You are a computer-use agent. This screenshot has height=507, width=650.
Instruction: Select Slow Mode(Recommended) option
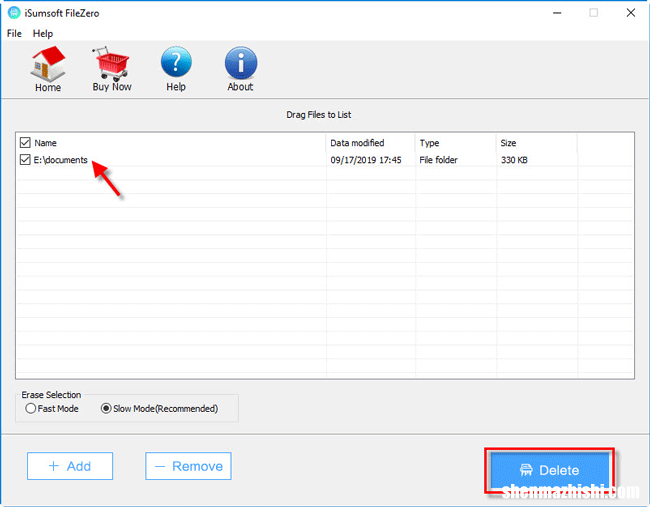click(x=160, y=409)
